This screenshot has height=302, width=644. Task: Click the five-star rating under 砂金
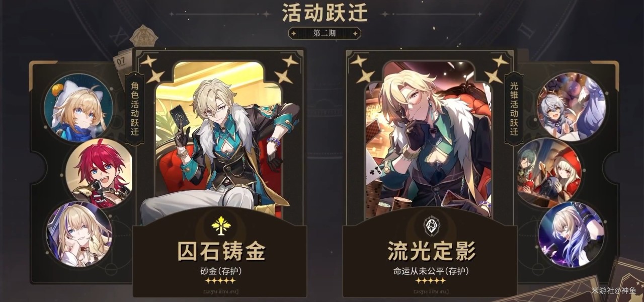221,281
